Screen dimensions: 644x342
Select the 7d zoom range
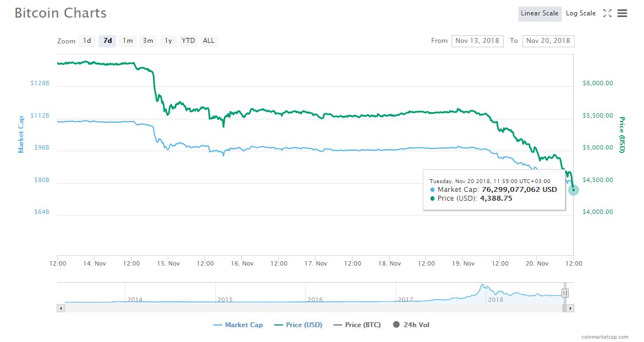107,41
